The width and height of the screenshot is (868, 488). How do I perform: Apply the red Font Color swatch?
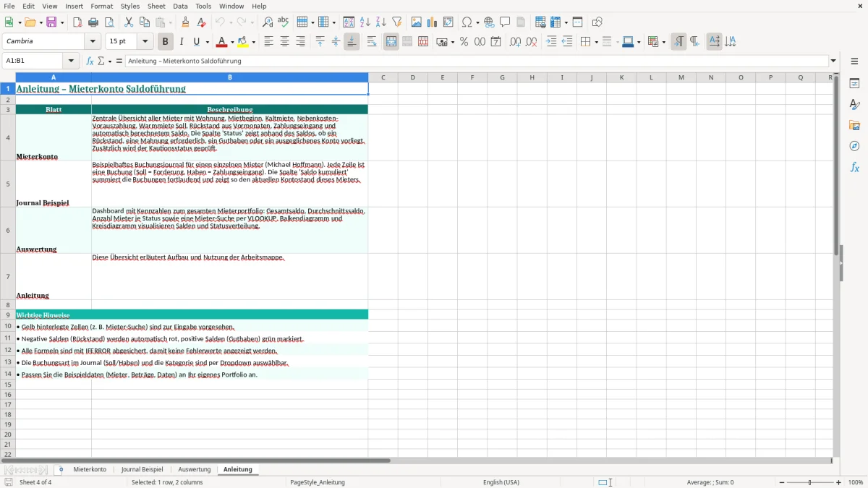pos(221,42)
